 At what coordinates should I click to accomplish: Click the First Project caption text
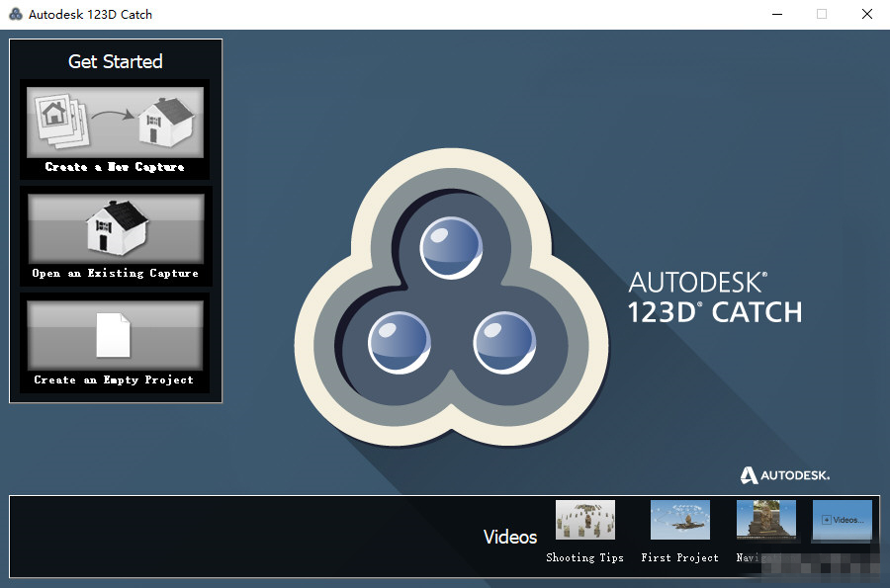click(680, 558)
